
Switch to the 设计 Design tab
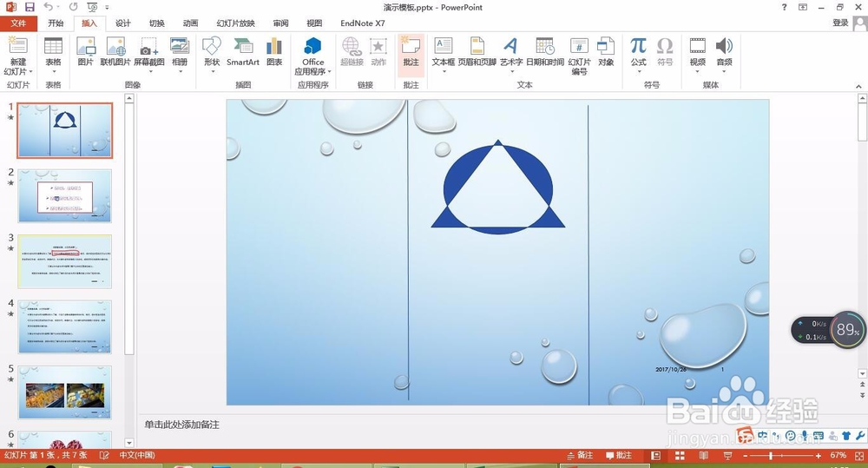[123, 23]
